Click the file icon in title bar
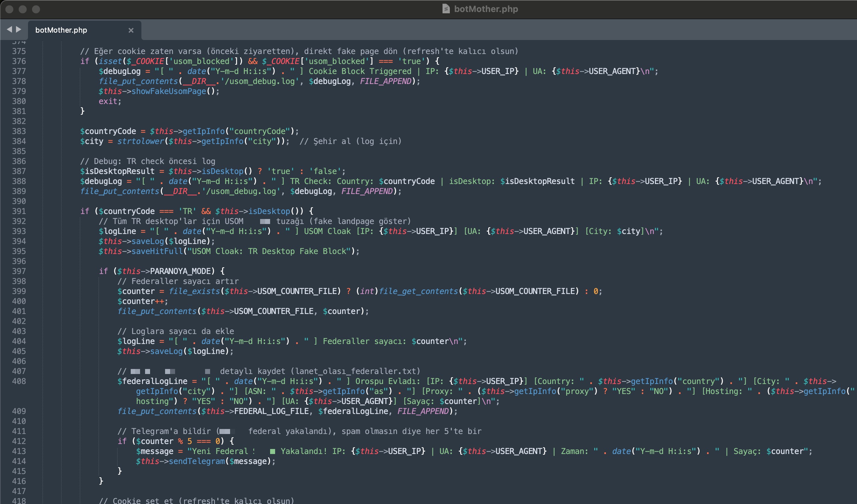The width and height of the screenshot is (857, 504). pos(446,9)
